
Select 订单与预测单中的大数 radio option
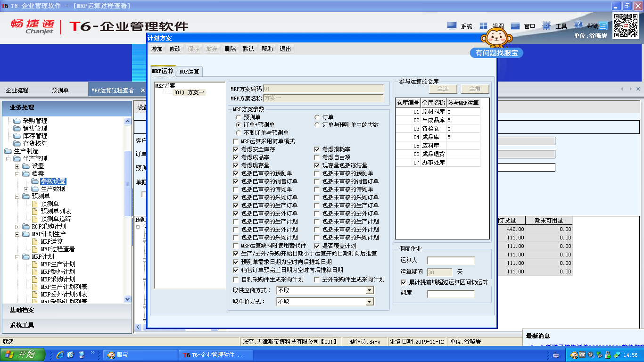(317, 125)
